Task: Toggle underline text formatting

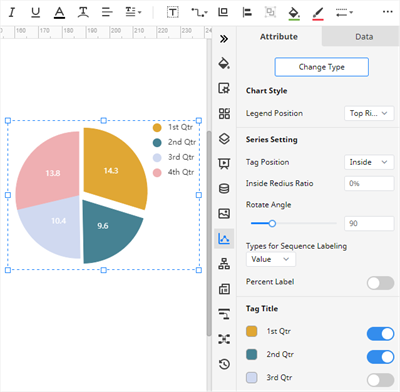Action: coord(35,13)
